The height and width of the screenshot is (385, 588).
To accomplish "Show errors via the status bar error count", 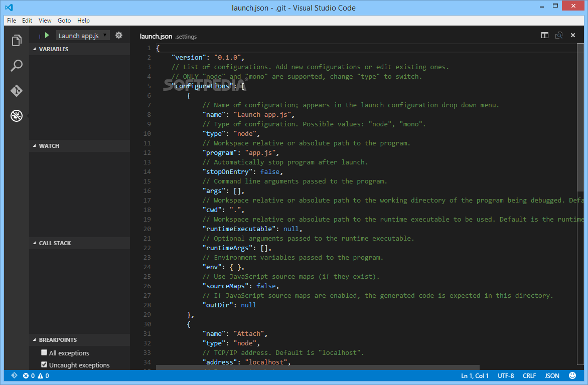I will coord(29,375).
